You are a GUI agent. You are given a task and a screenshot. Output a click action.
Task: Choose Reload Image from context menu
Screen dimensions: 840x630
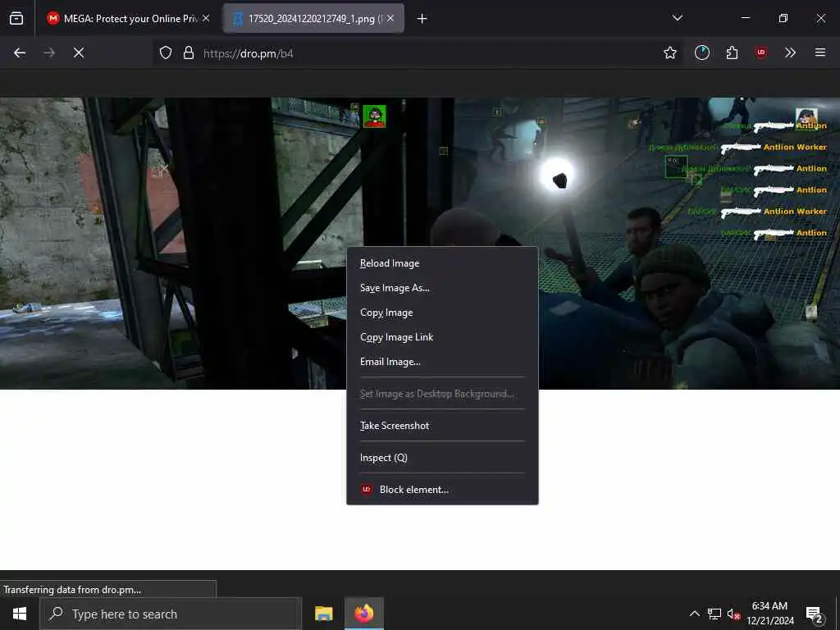[442, 263]
